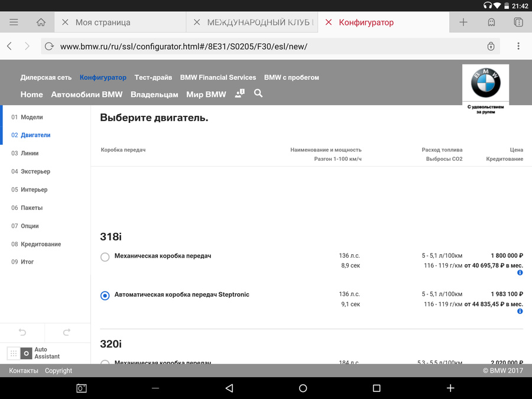Click the 318i model heading
Viewport: 532px width, 399px height.
click(111, 236)
